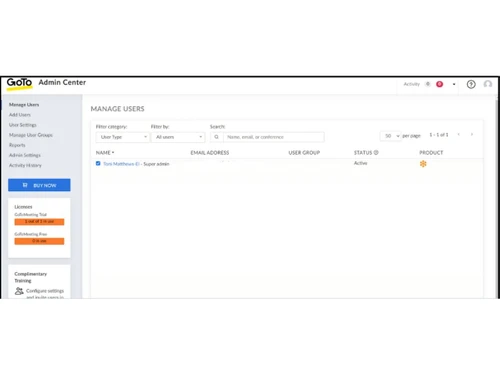Image resolution: width=500 pixels, height=375 pixels.
Task: Click the gray Activity count icon
Action: pyautogui.click(x=428, y=84)
